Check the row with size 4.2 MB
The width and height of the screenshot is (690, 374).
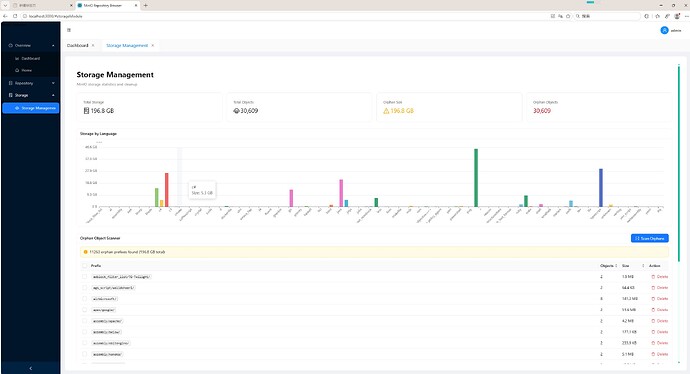pyautogui.click(x=84, y=321)
